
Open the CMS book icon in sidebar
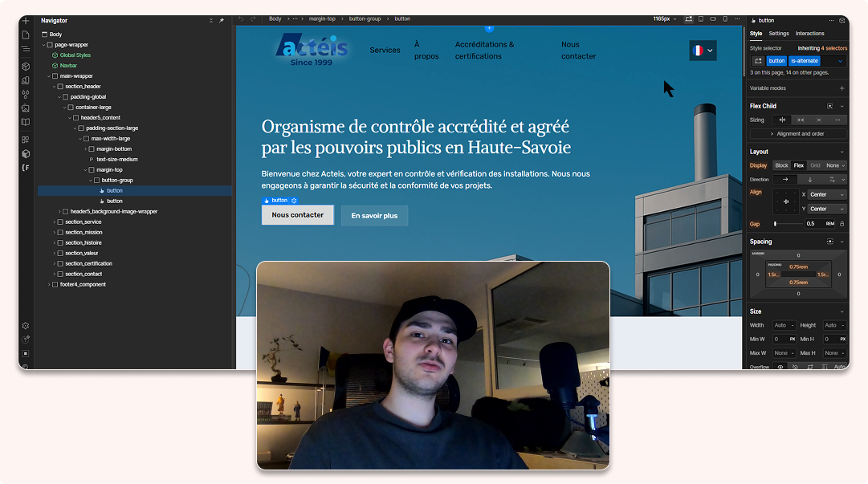pos(26,122)
